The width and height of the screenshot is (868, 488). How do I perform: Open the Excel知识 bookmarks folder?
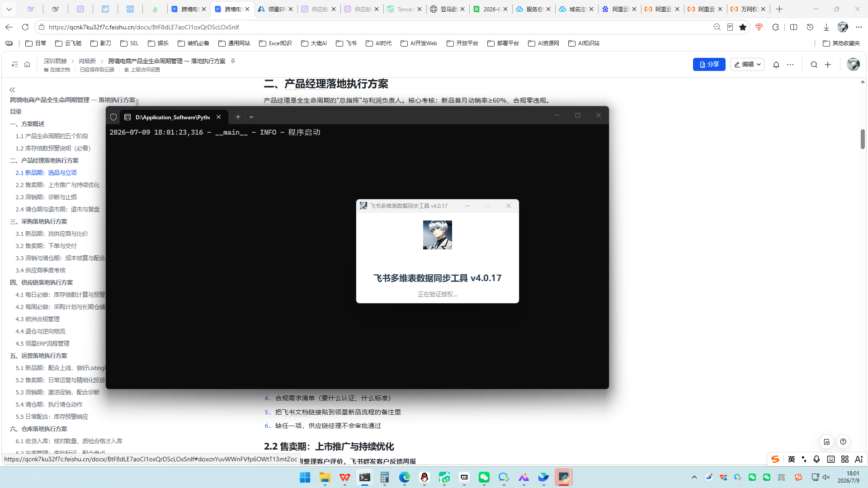pyautogui.click(x=275, y=43)
